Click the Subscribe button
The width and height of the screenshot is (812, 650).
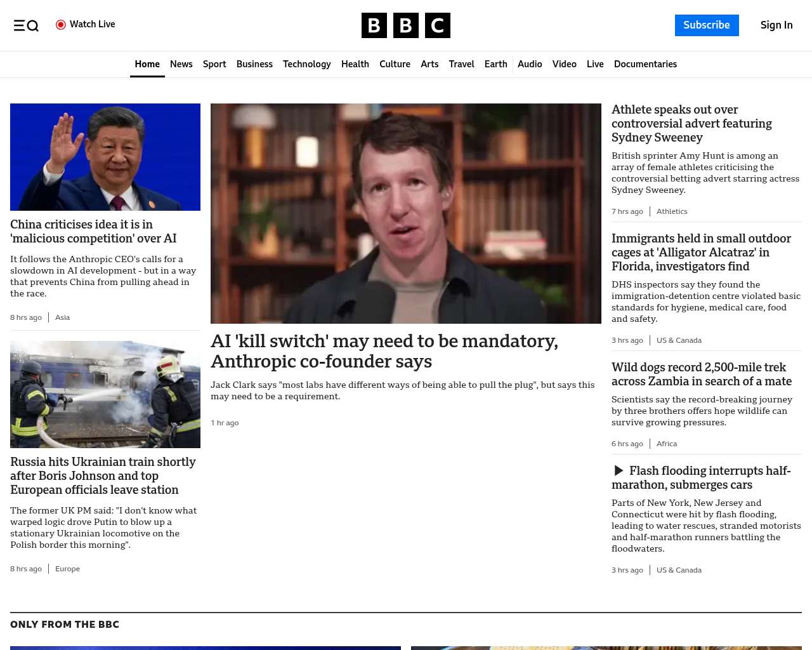click(x=707, y=25)
